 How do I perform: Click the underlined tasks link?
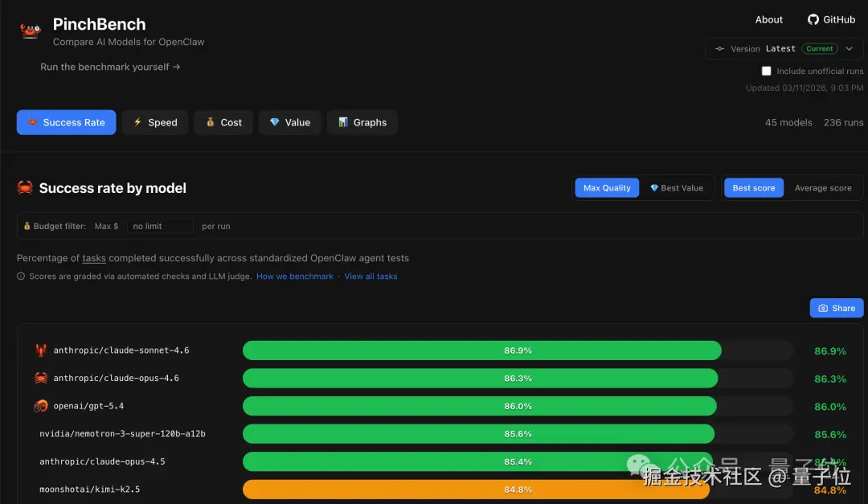93,258
